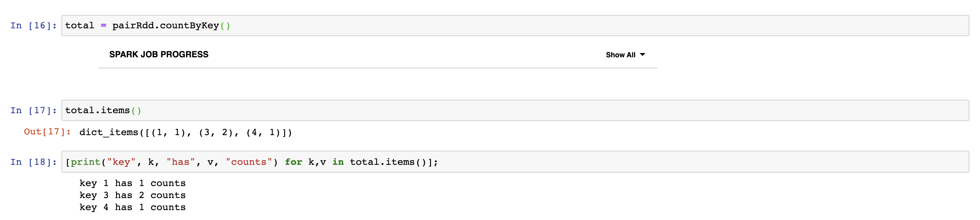This screenshot has height=220, width=980.
Task: Click output line key 1 has 1 counts
Action: [132, 184]
